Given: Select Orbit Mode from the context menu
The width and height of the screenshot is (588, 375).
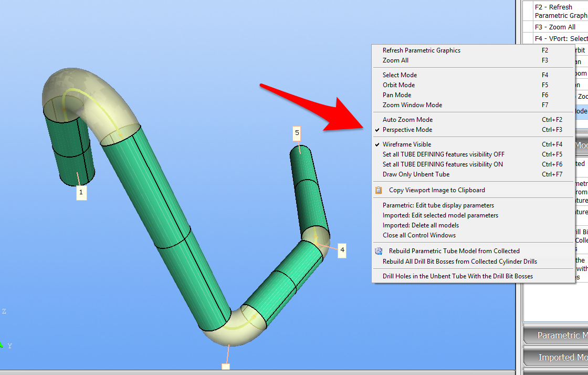Looking at the screenshot, I should 398,85.
